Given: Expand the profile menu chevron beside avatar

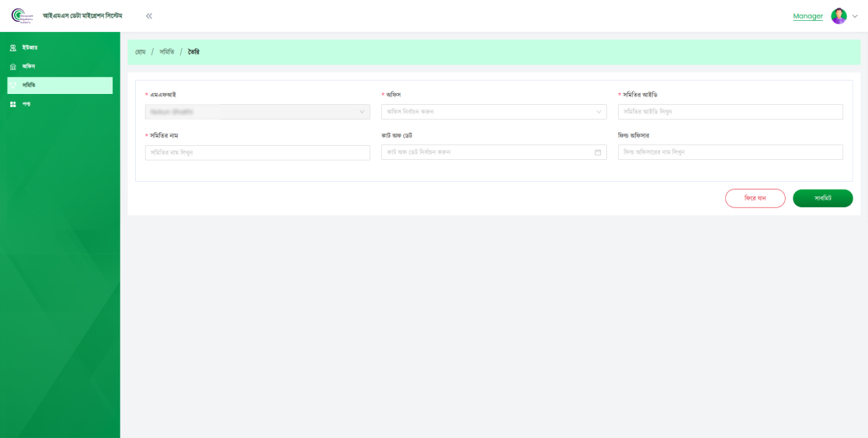Looking at the screenshot, I should (855, 16).
